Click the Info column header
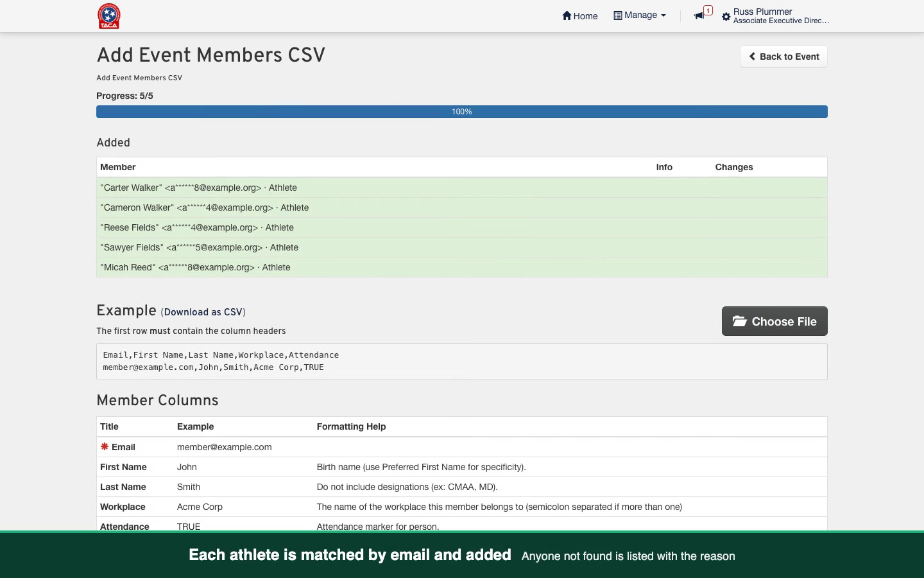The image size is (924, 578). (664, 167)
